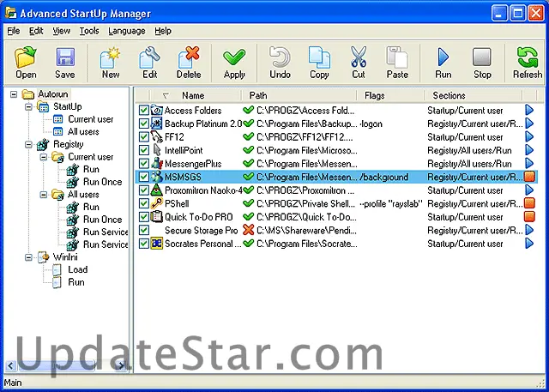
Task: Click the Undo toolbar icon
Action: coord(280,57)
